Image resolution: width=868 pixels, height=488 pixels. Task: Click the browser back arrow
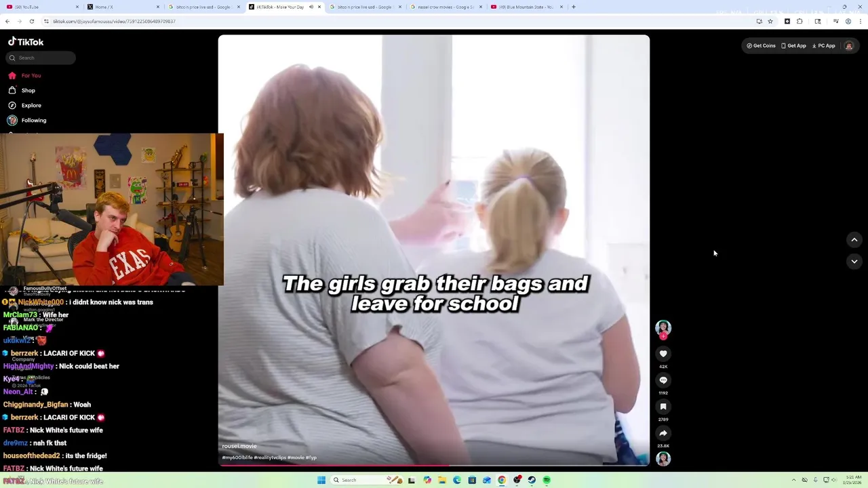[x=7, y=21]
